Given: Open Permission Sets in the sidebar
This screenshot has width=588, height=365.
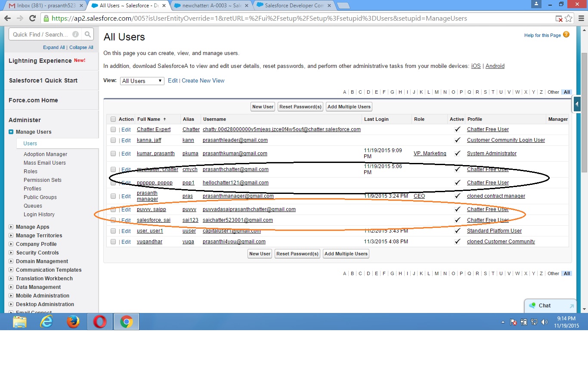Looking at the screenshot, I should pos(43,180).
